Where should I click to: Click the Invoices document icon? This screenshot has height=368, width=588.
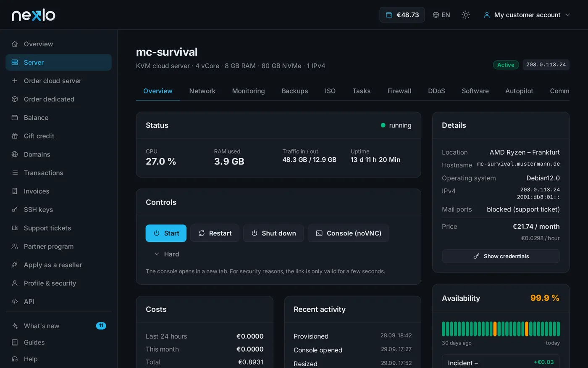(x=15, y=191)
